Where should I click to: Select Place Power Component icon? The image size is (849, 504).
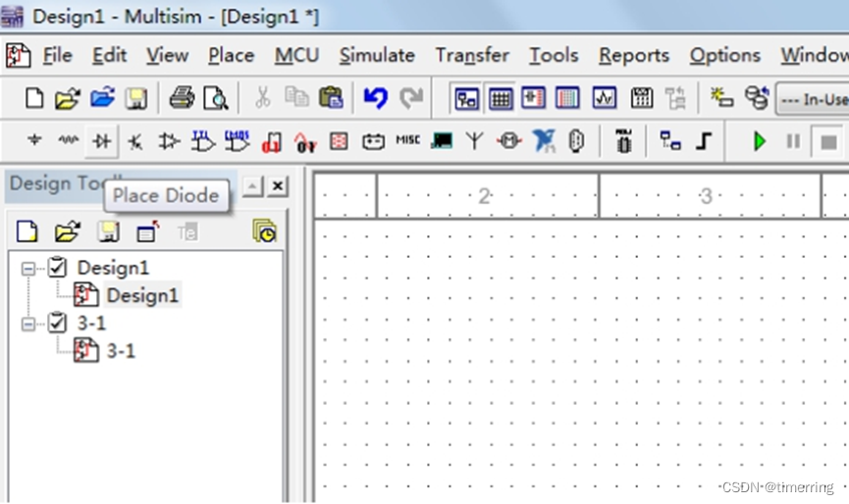pyautogui.click(x=374, y=141)
